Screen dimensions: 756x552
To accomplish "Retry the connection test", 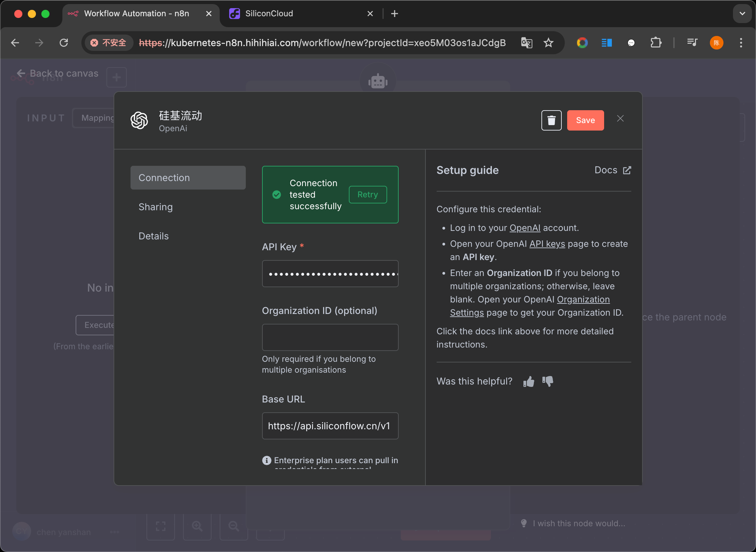I will 368,195.
